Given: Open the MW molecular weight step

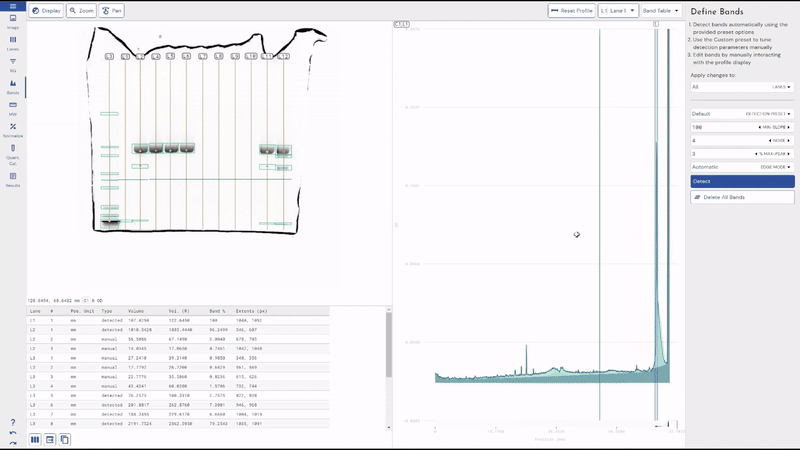Looking at the screenshot, I should (13, 108).
